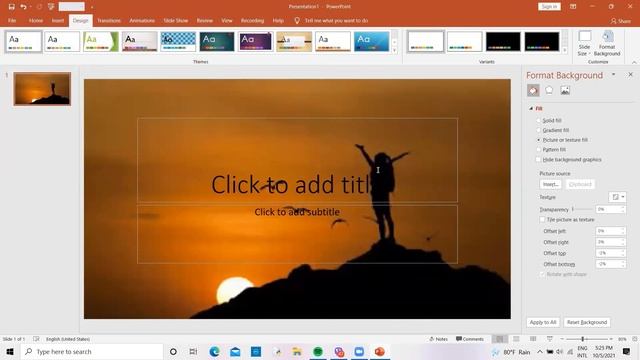Click PowerPoint icon in taskbar

[x=380, y=351]
